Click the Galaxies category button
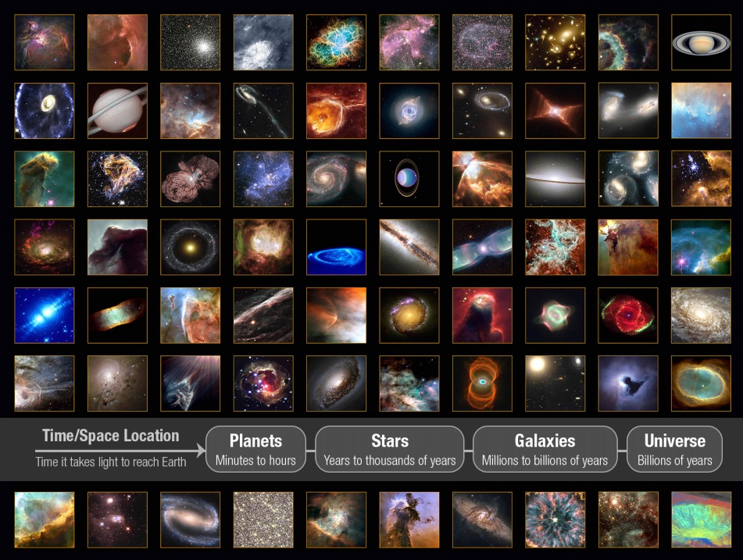This screenshot has width=743, height=560. coord(545,449)
